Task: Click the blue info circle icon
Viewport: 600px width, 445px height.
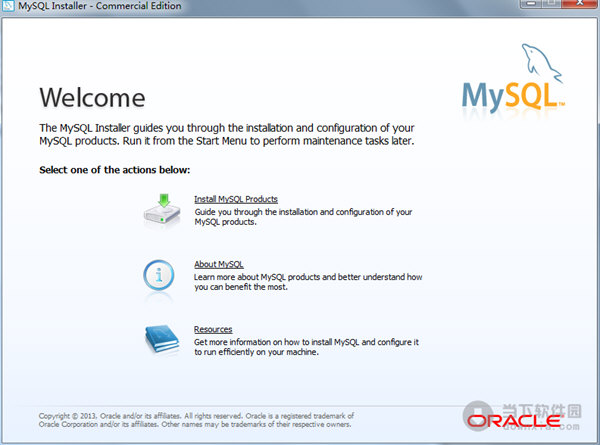Action: click(159, 275)
